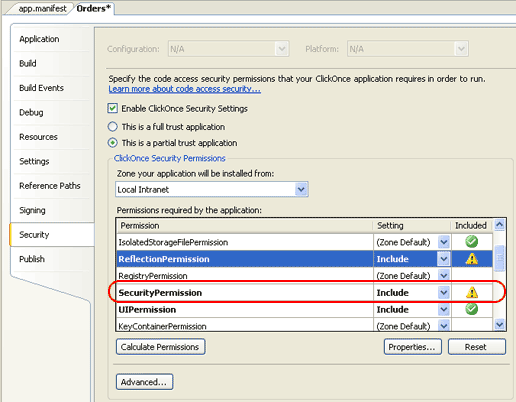
Task: Open Setting dropdown for SecurityPermission
Action: (443, 293)
